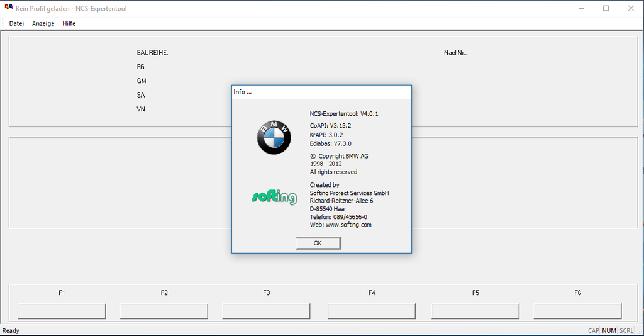
Task: Click the Telefon: 089/45656-0 line
Action: (x=338, y=217)
